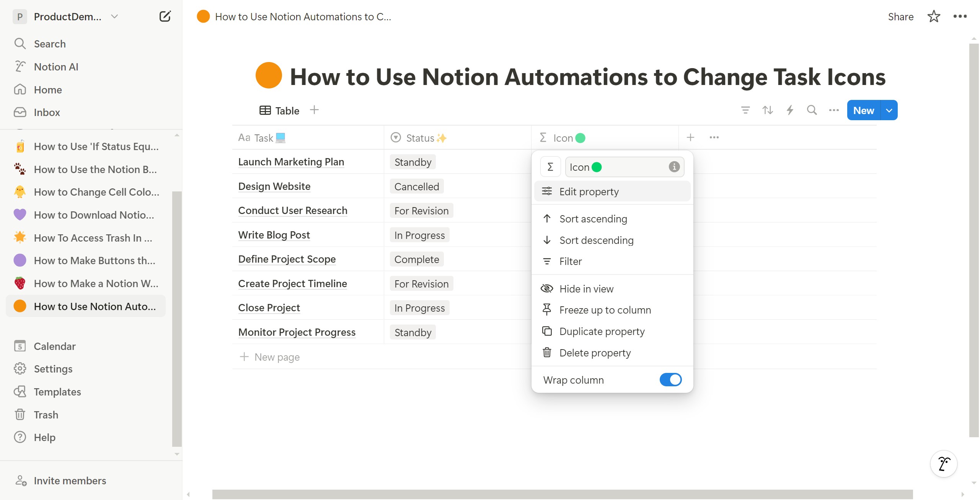Expand the New button dropdown arrow

[x=889, y=110]
